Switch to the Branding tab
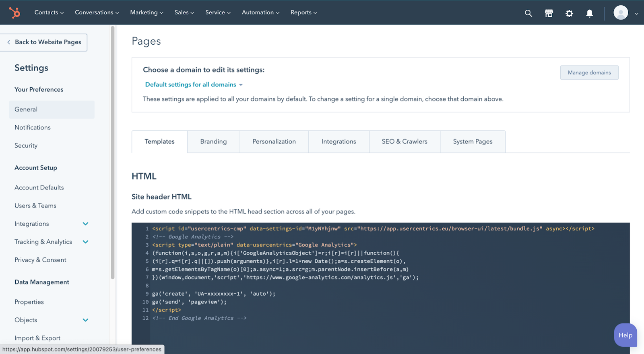This screenshot has width=644, height=354. [x=213, y=142]
